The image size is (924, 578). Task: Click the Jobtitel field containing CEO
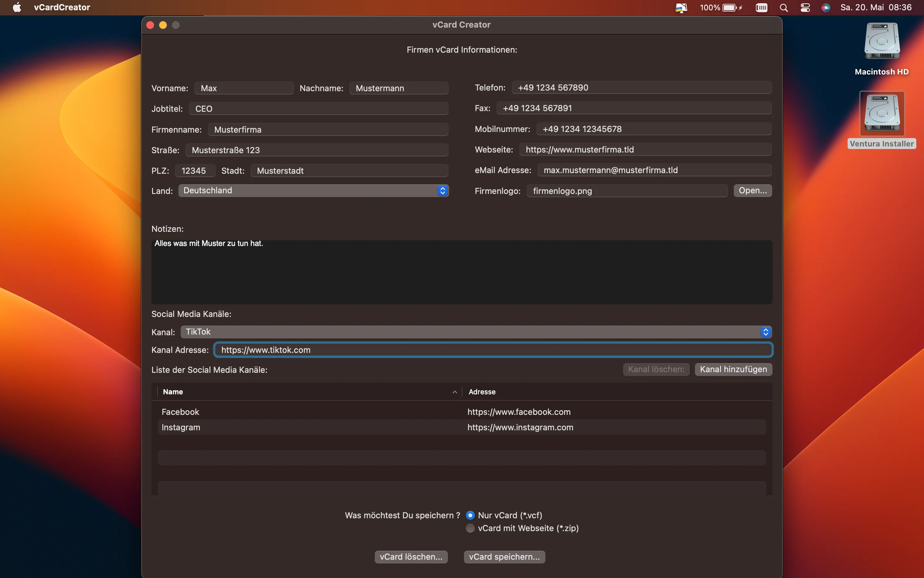point(319,109)
